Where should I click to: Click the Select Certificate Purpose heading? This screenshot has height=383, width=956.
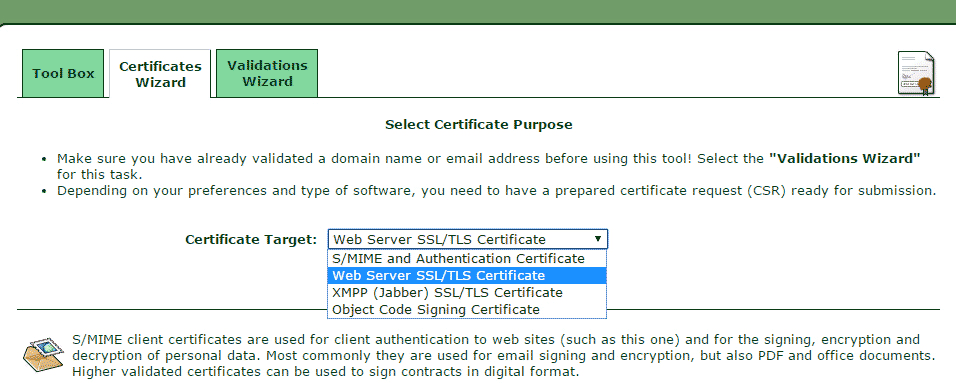tap(479, 124)
